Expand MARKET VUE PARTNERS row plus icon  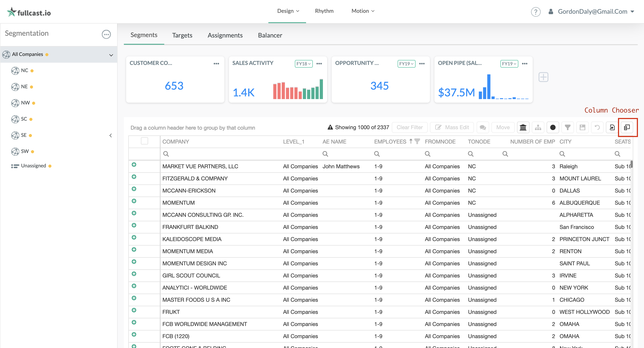tap(134, 164)
